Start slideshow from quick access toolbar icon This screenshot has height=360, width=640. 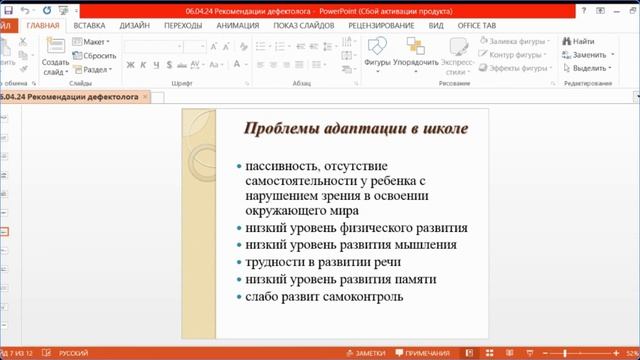pyautogui.click(x=63, y=10)
